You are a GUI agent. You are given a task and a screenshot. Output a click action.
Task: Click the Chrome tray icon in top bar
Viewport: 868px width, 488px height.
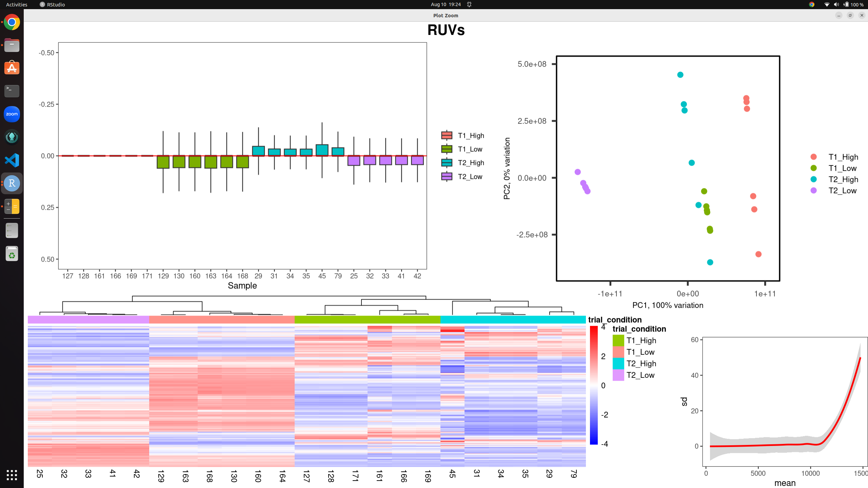coord(811,4)
